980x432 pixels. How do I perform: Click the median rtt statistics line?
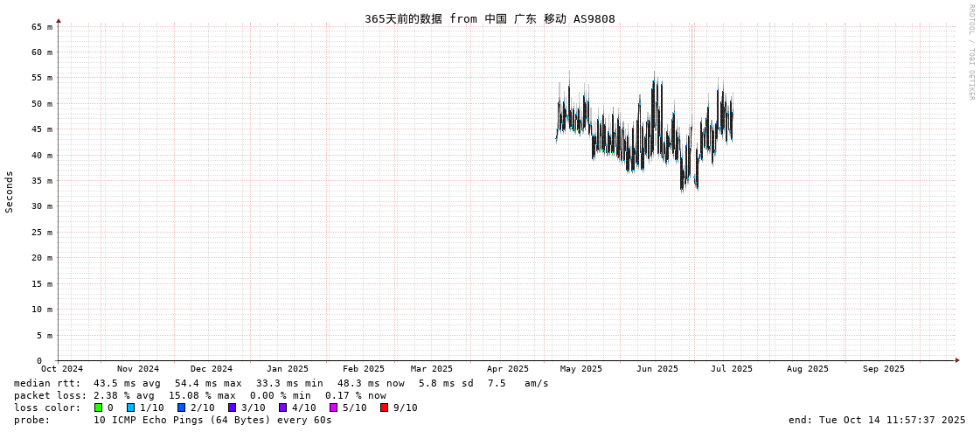tap(281, 383)
